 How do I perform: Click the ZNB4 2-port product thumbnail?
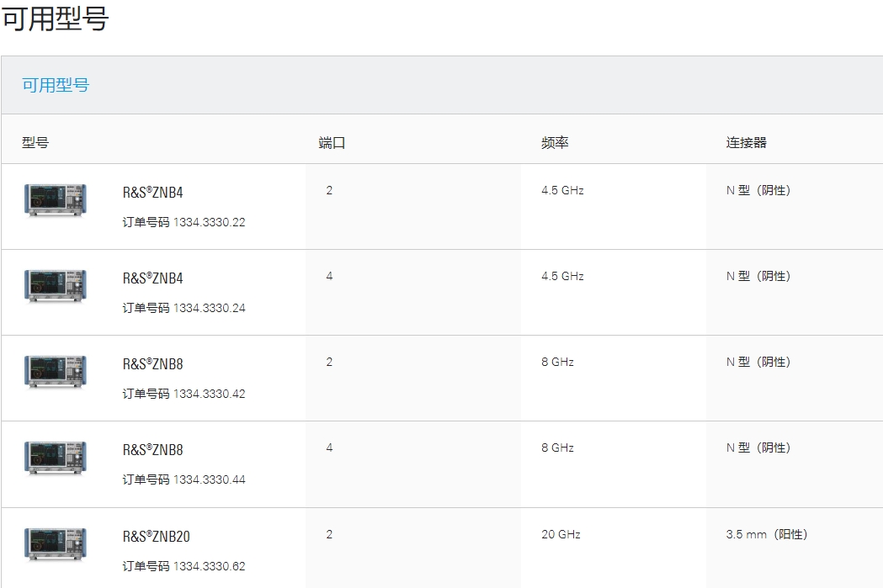coord(56,199)
